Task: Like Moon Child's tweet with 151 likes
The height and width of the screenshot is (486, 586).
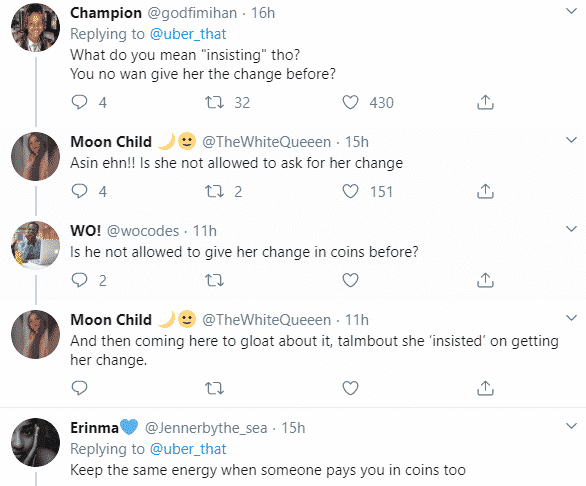Action: tap(350, 191)
